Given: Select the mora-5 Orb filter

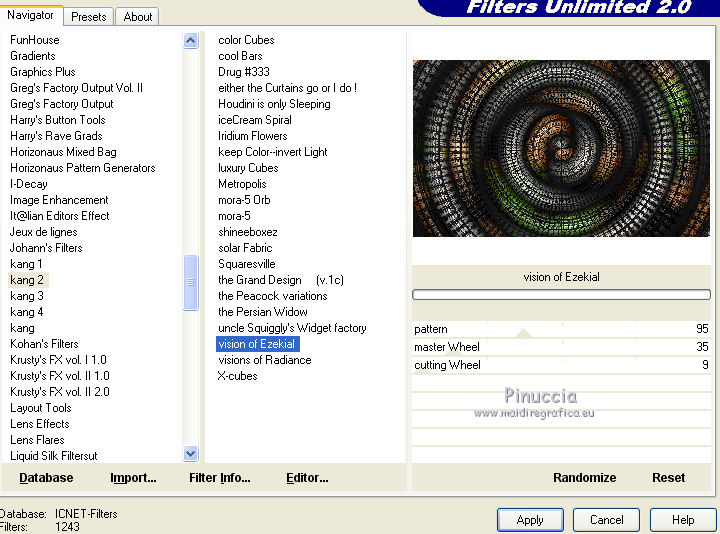Looking at the screenshot, I should 244,200.
